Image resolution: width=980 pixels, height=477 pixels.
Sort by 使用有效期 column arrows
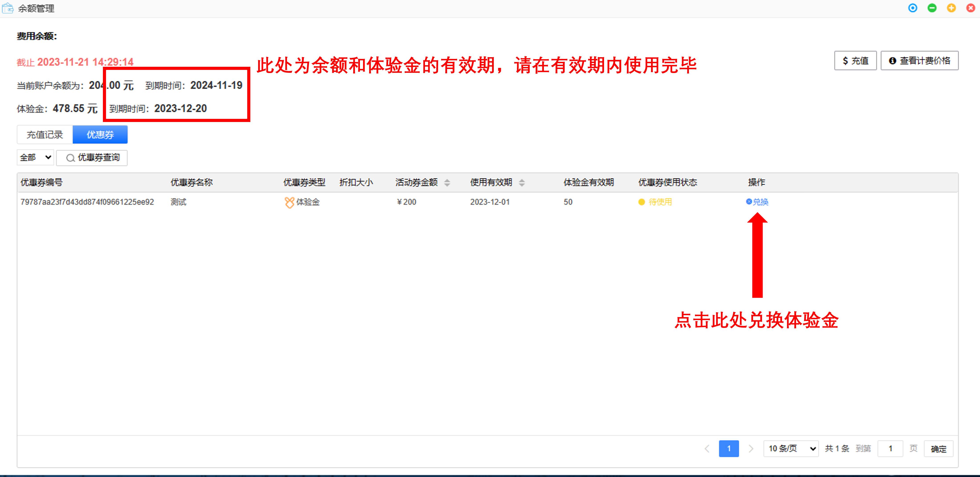(x=522, y=183)
